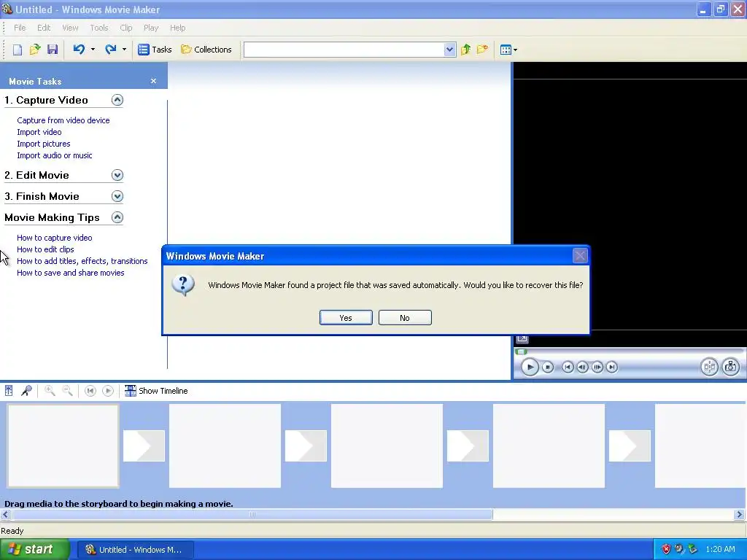This screenshot has height=560, width=747.
Task: Open the Clip menu
Action: [125, 28]
